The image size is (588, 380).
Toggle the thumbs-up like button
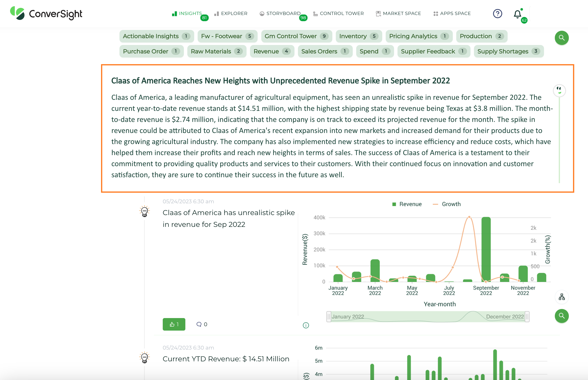174,324
